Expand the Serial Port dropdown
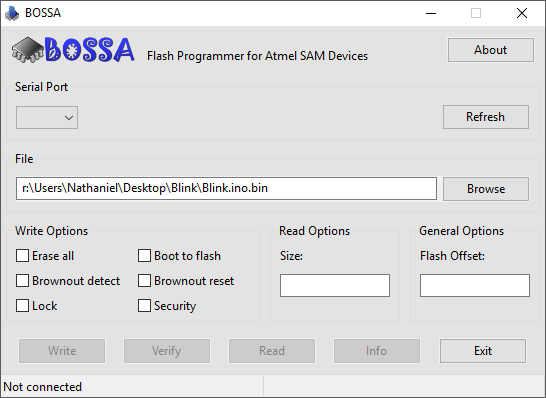The image size is (546, 398). coord(47,118)
